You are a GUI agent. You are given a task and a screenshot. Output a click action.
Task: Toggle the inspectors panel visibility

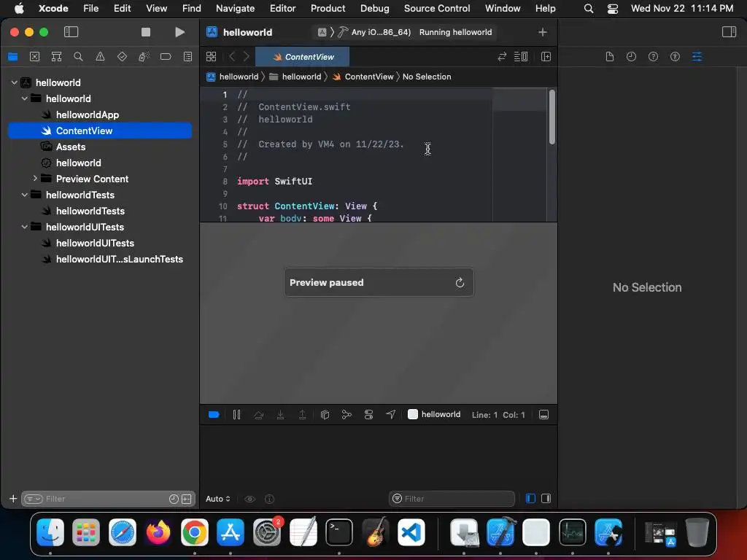pos(729,32)
